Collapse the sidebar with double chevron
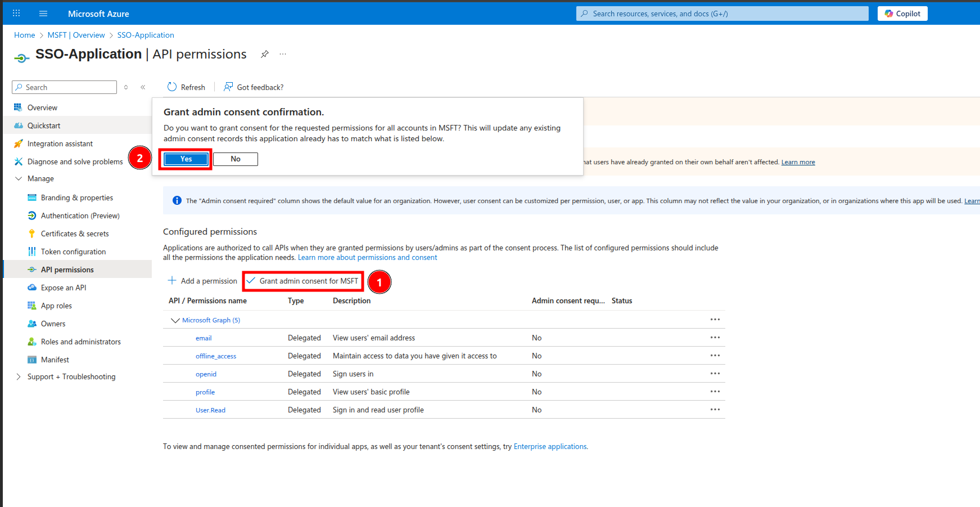 [143, 87]
